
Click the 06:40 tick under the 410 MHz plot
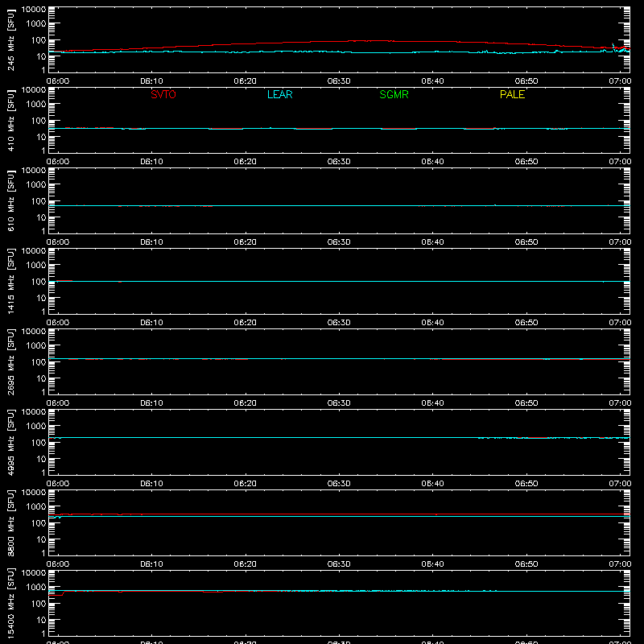(432, 162)
